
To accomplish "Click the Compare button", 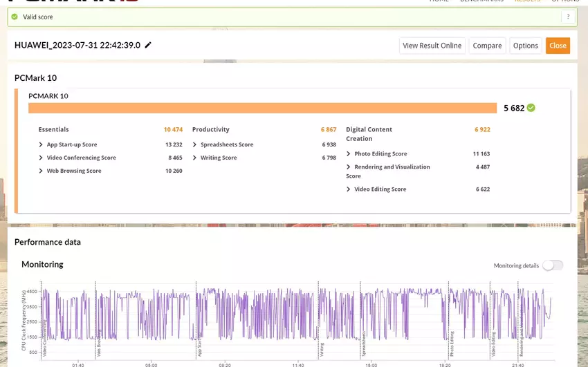I will [x=487, y=46].
